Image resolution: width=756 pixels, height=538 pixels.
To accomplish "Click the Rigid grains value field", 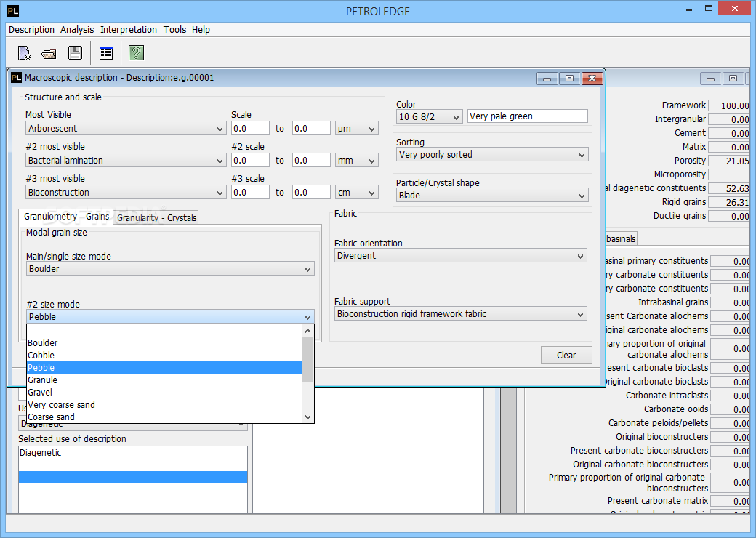I will (729, 202).
